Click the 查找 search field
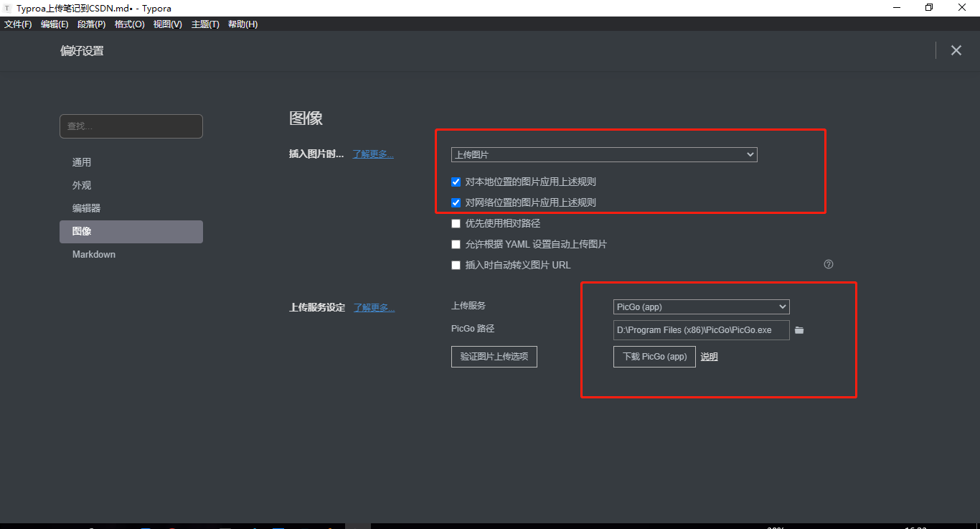Image resolution: width=980 pixels, height=529 pixels. tap(131, 126)
